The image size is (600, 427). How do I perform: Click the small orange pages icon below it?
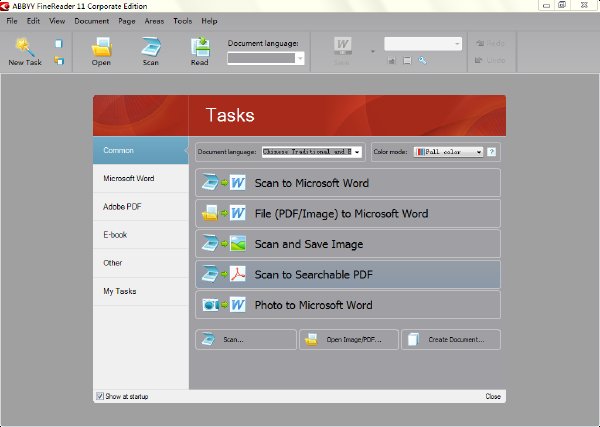coord(59,61)
